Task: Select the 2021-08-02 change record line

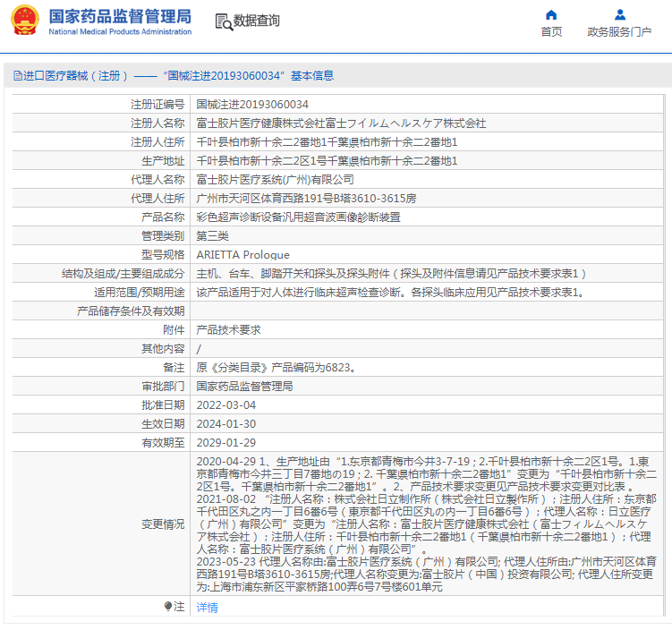Action: tap(427, 524)
